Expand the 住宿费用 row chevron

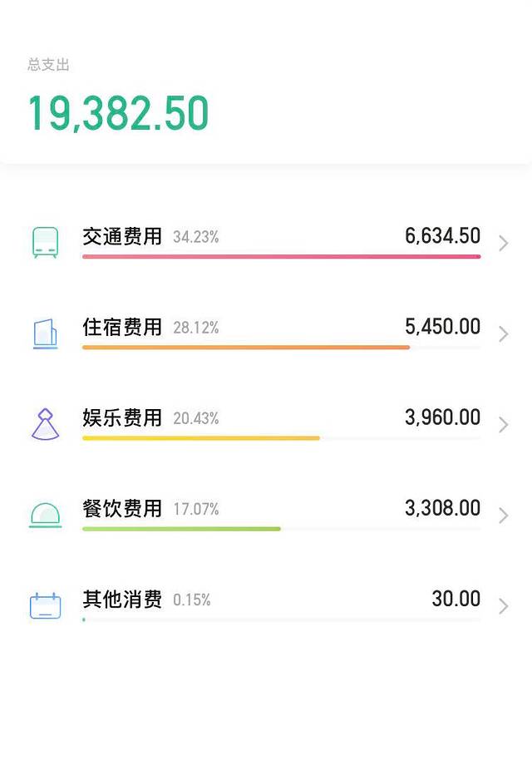(503, 334)
